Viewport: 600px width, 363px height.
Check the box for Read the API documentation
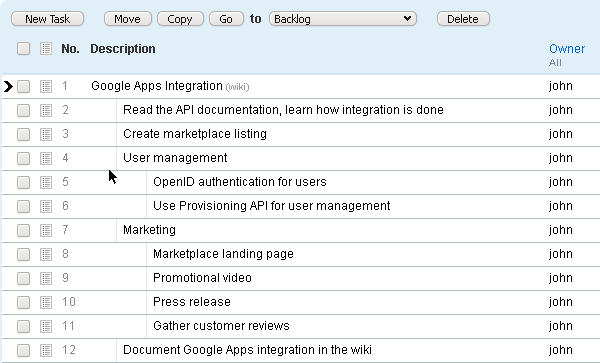point(23,110)
